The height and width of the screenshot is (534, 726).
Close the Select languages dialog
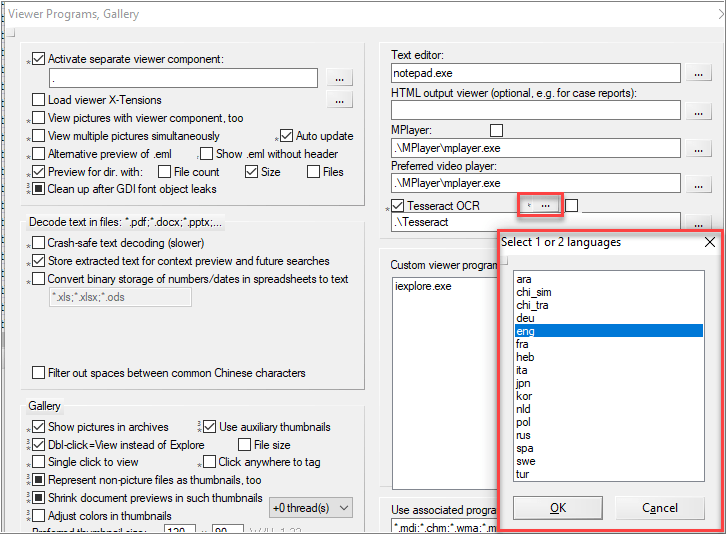pyautogui.click(x=710, y=242)
